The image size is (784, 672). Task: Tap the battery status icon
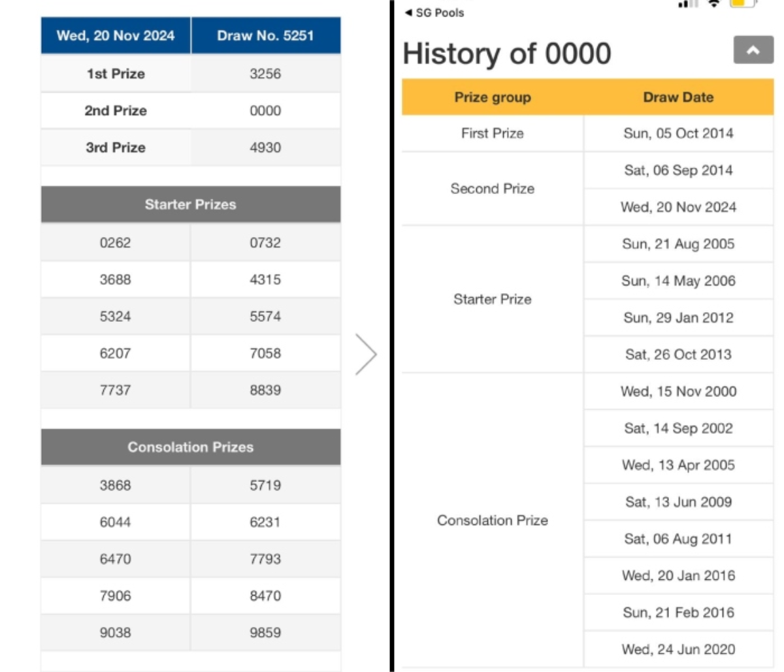point(742,3)
